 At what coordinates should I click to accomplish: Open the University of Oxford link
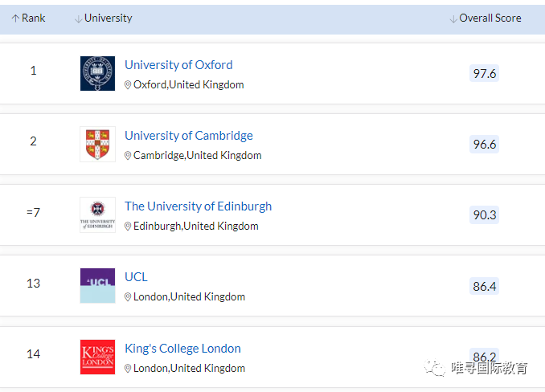[x=178, y=65]
